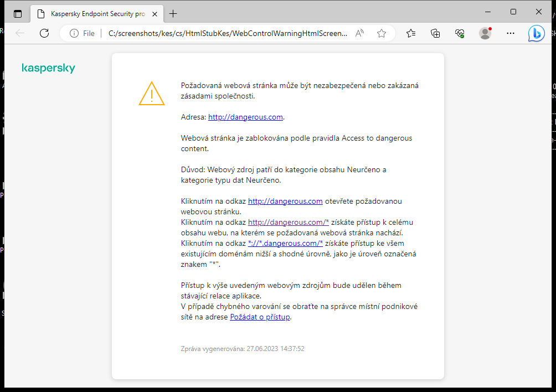Select the Kaspersky Endpoint Security tab
This screenshot has height=392, width=556.
point(97,14)
